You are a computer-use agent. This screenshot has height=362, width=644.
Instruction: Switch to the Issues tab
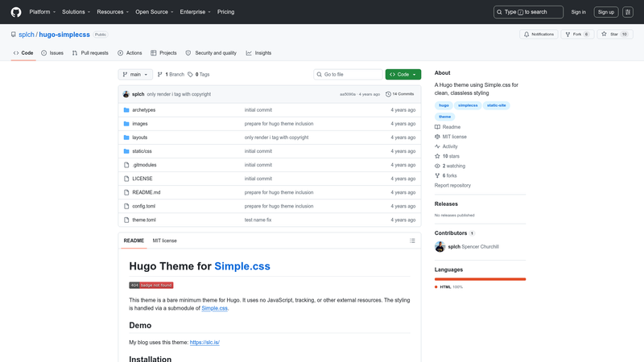pyautogui.click(x=52, y=53)
